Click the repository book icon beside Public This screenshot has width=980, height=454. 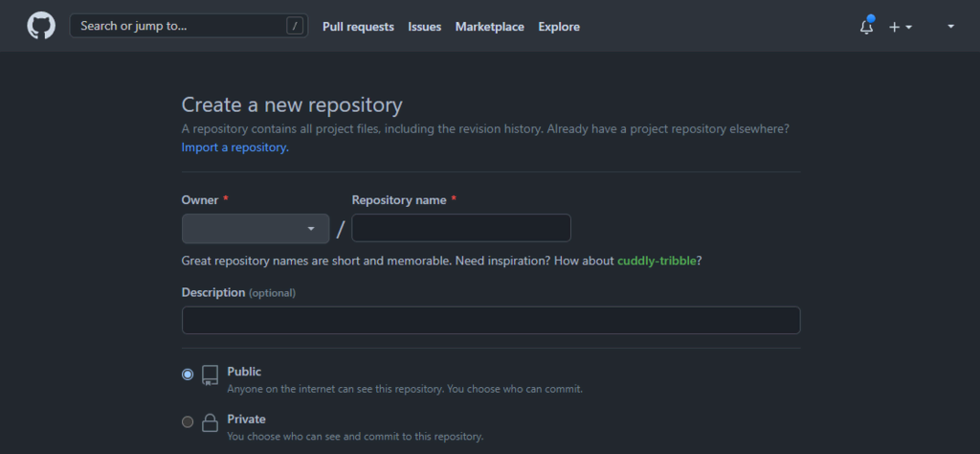210,375
